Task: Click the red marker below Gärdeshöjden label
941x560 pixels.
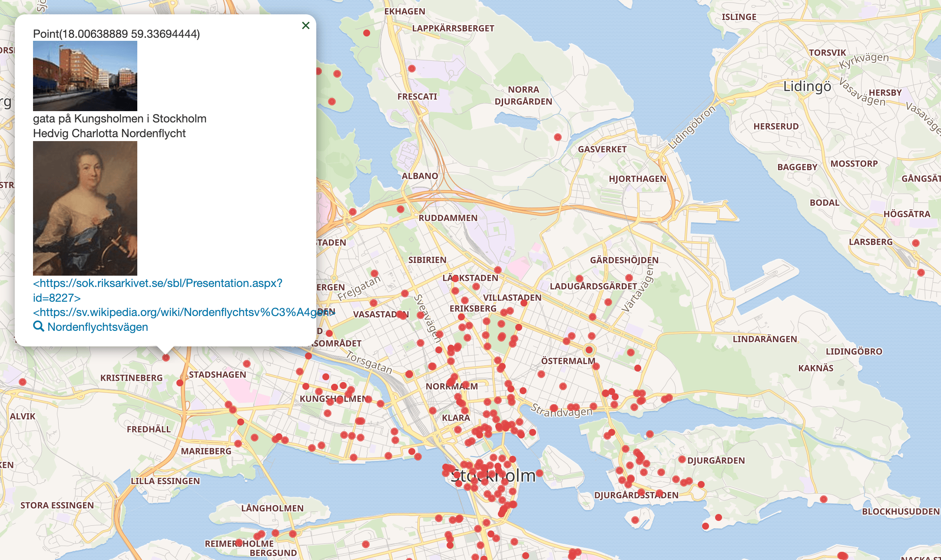Action: 629,277
